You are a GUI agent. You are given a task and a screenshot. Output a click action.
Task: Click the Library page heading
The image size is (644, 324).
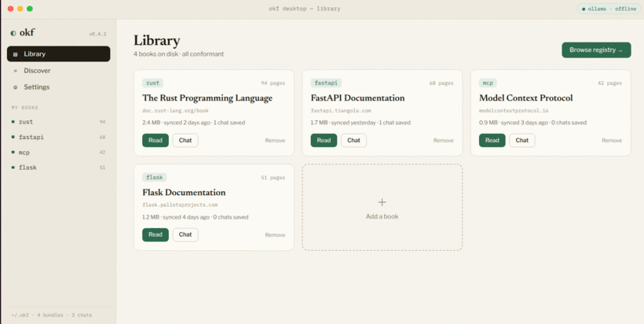pos(157,40)
